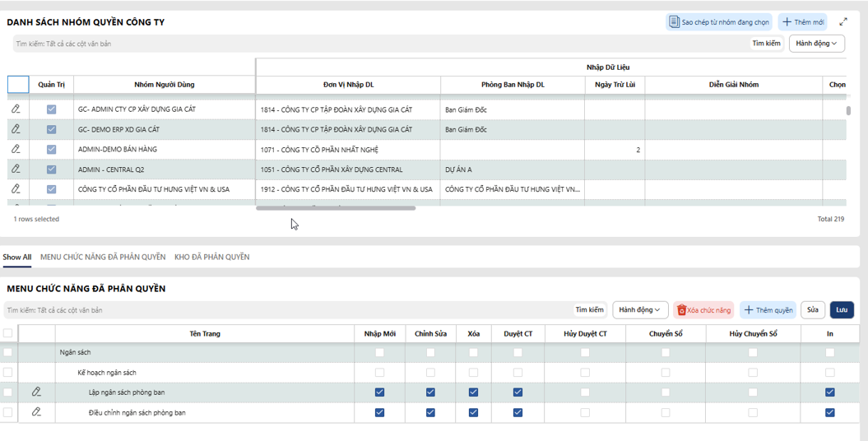The image size is (868, 441).
Task: Click plus icon of Thêm mới button
Action: click(787, 22)
